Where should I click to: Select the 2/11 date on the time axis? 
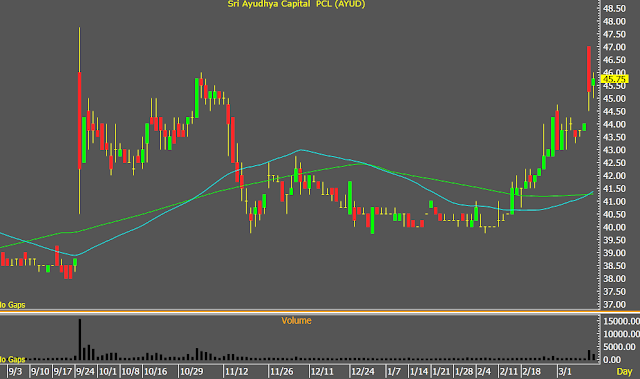click(x=509, y=372)
